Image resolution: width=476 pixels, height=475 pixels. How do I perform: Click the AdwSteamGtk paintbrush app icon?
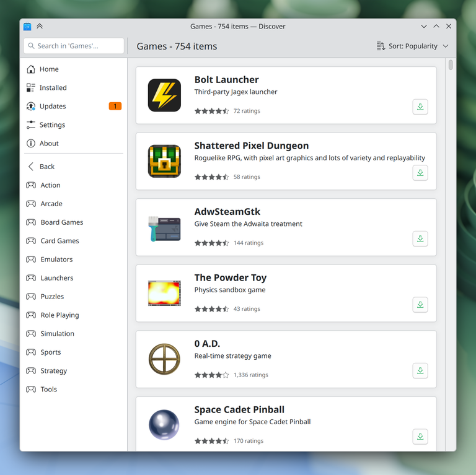click(x=164, y=227)
